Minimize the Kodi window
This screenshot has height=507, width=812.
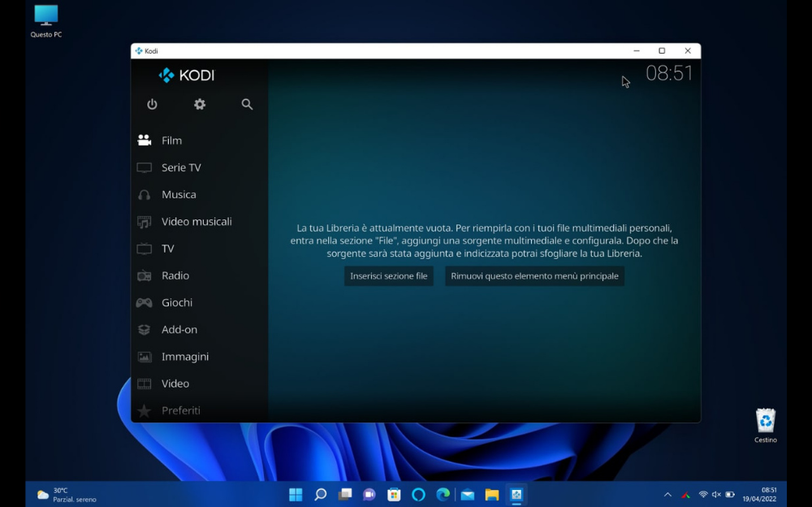(637, 51)
